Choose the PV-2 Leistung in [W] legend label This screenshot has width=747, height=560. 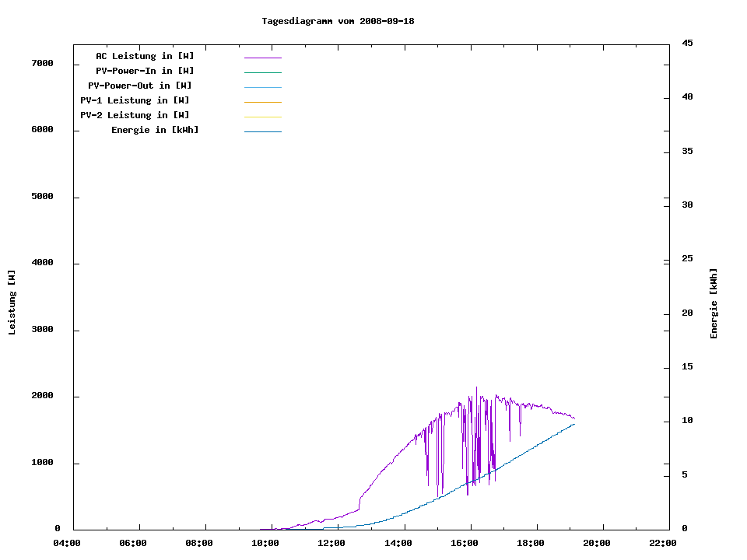(135, 115)
